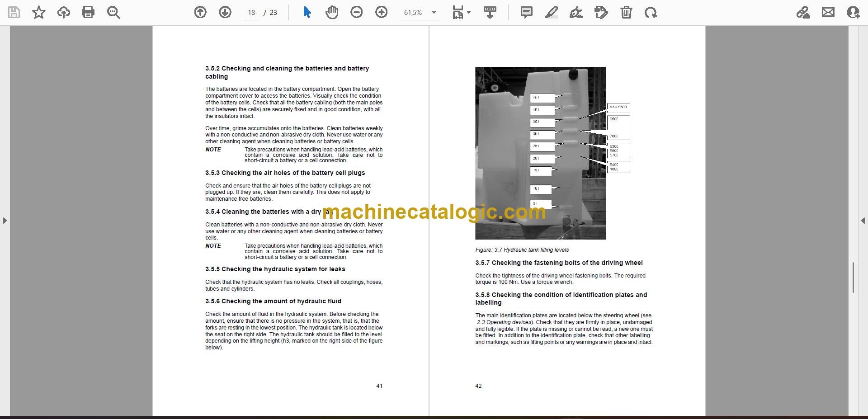This screenshot has height=419, width=868.
Task: Click heading 3.5.5 Checking the hydraulic system
Action: point(275,269)
